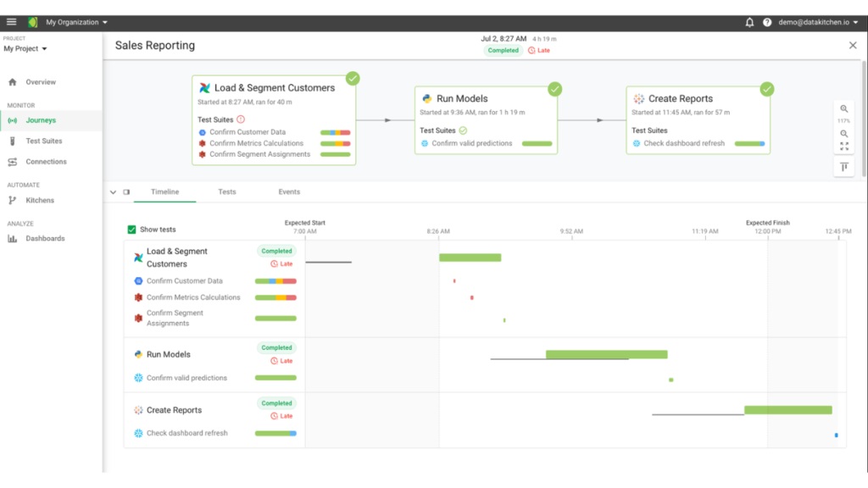Expand the My Organization dropdown
868x488 pixels.
pyautogui.click(x=76, y=22)
